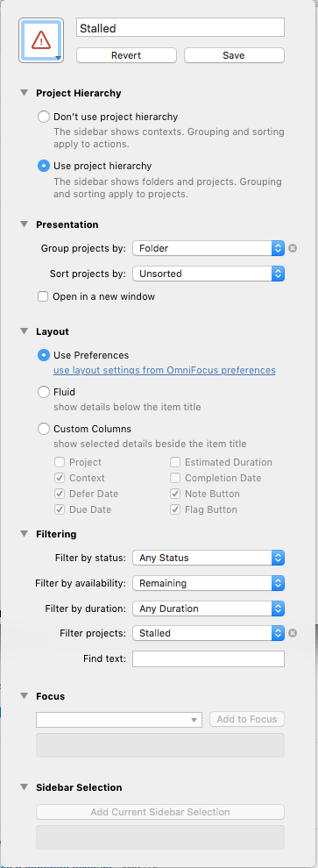Screen dimensions: 318x868
Task: Open the Focus combo box arrow
Action: click(x=194, y=720)
